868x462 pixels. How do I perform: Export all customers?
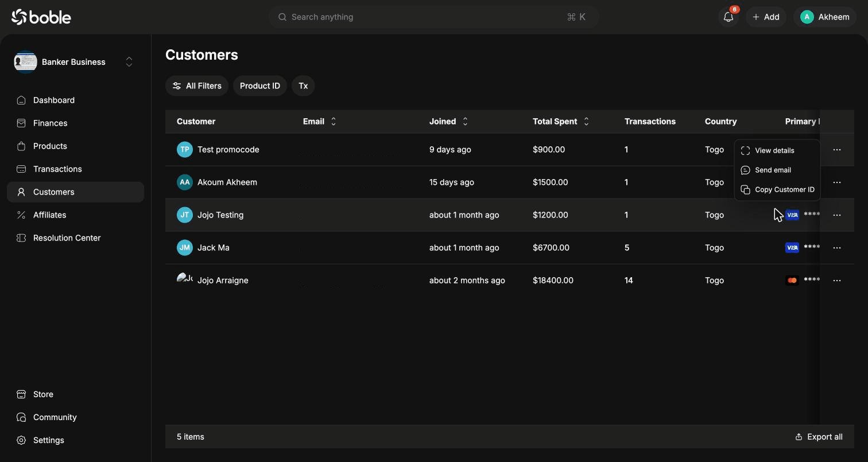(819, 437)
